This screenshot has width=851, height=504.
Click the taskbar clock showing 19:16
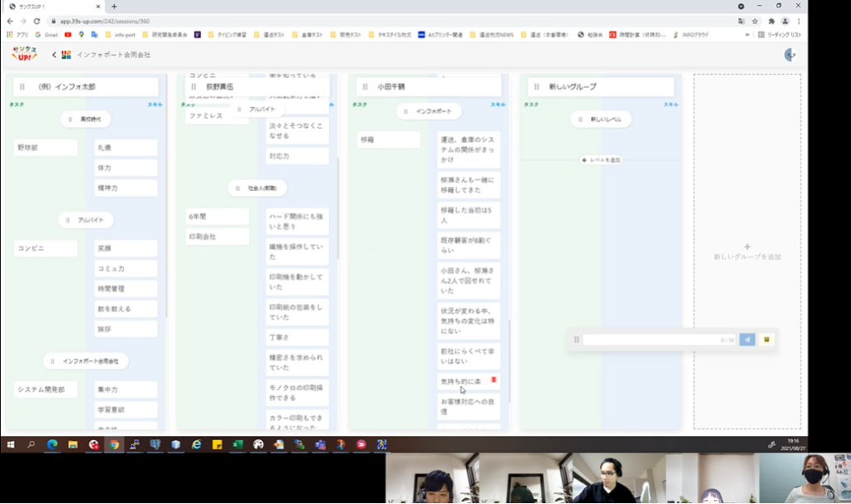click(x=793, y=445)
